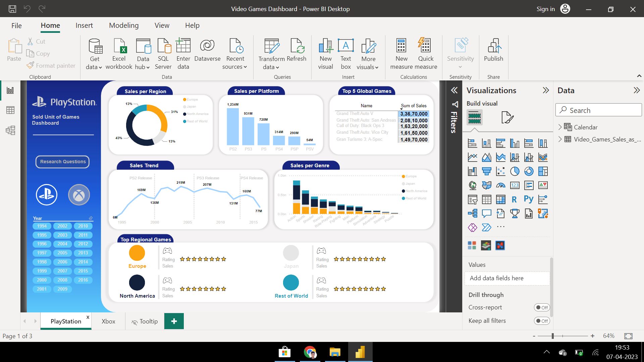Click the Research Questions button

click(x=63, y=162)
